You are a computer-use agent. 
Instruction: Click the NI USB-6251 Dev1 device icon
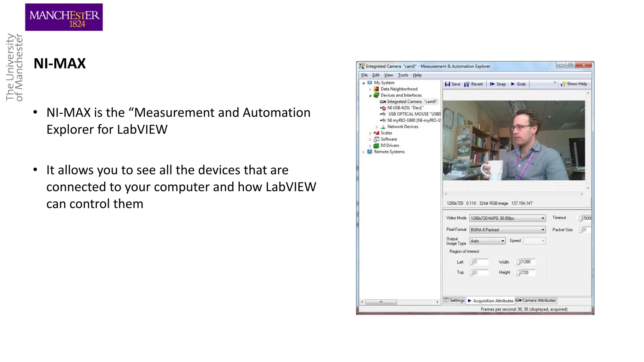(x=383, y=108)
